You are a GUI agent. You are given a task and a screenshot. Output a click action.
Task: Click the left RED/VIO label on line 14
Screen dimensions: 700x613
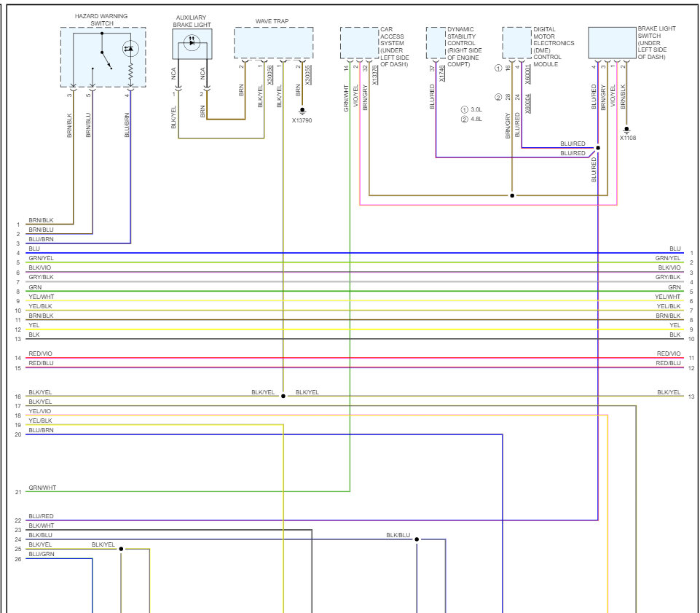[40, 354]
